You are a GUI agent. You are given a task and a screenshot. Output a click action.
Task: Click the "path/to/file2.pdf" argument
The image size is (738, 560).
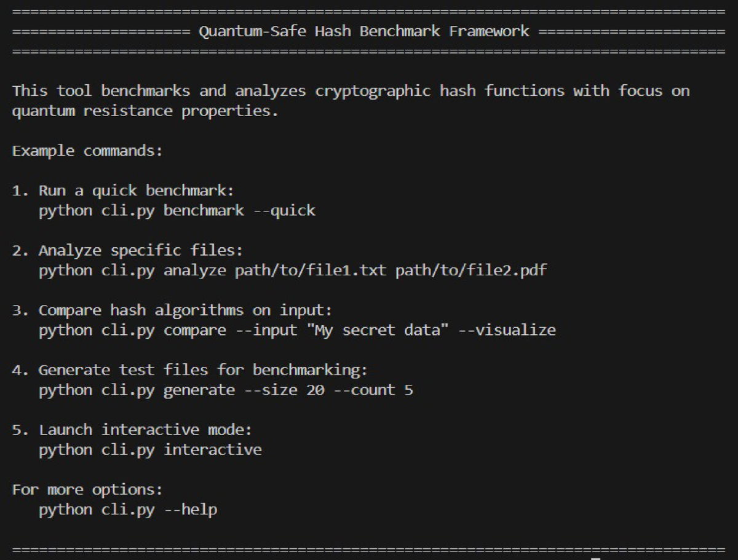click(x=471, y=270)
